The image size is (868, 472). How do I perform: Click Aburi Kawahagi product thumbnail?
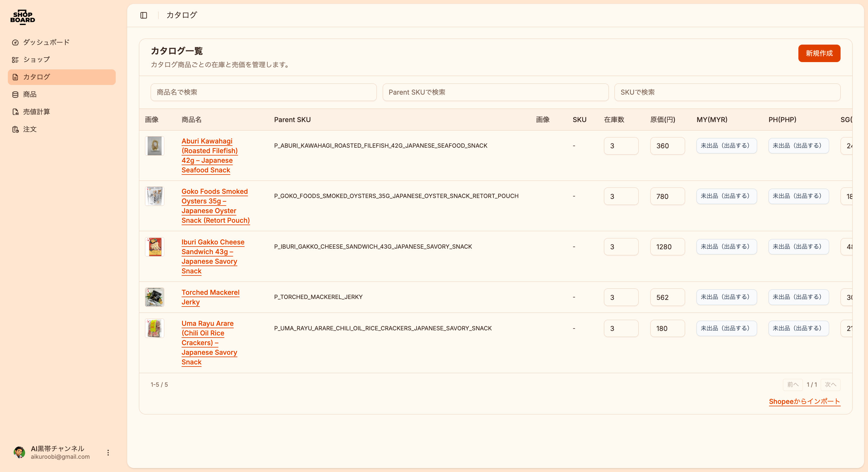point(154,146)
